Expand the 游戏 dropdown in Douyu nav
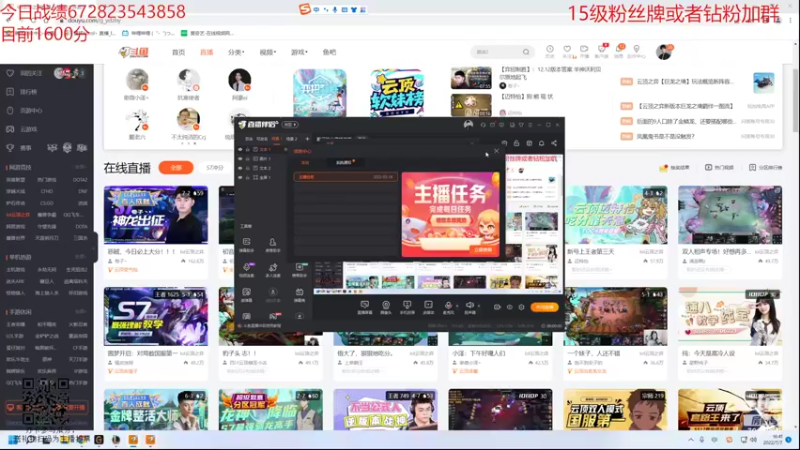800x450 pixels. (299, 52)
